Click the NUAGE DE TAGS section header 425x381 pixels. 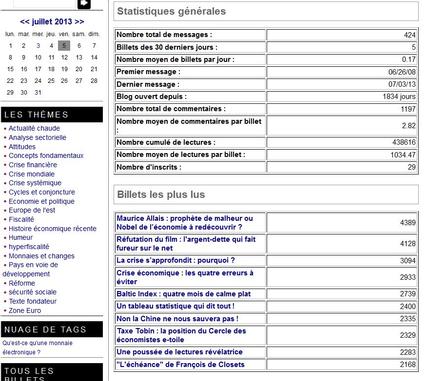point(52,329)
